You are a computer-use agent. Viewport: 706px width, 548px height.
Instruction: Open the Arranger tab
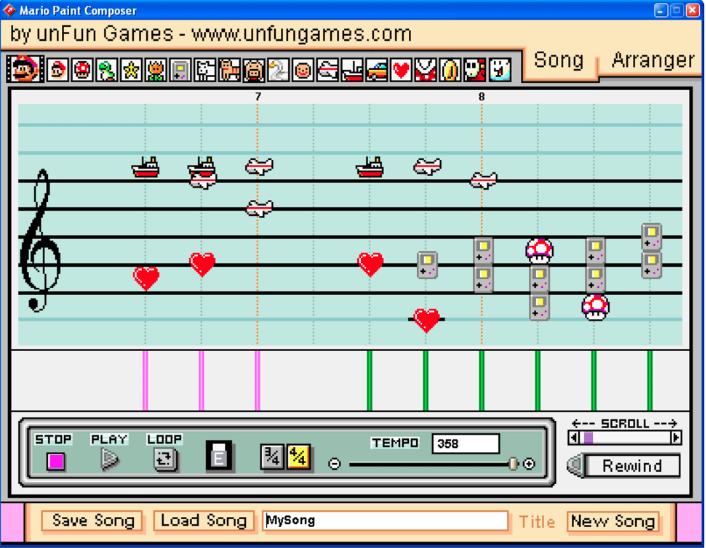(x=652, y=60)
